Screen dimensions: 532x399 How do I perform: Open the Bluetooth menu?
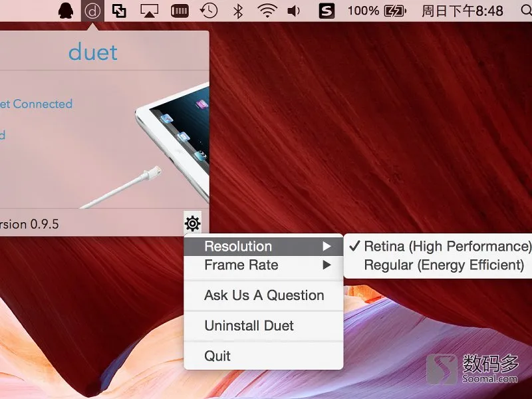coord(238,11)
